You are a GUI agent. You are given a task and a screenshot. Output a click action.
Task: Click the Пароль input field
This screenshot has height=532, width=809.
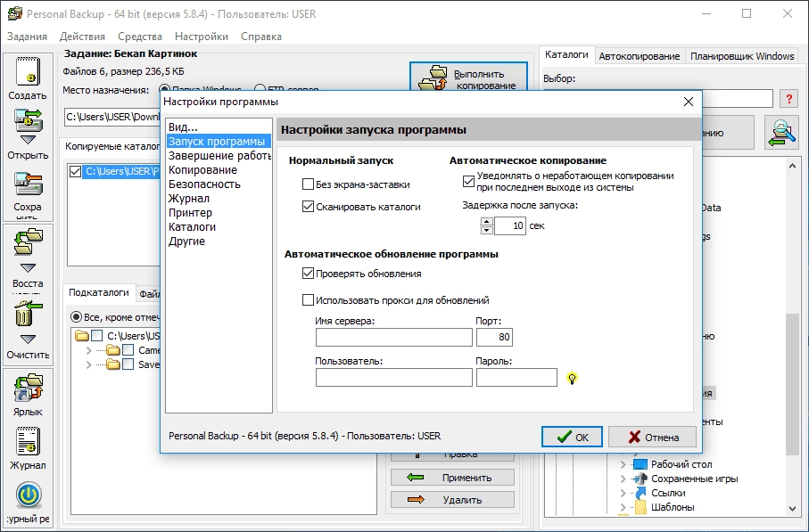516,377
